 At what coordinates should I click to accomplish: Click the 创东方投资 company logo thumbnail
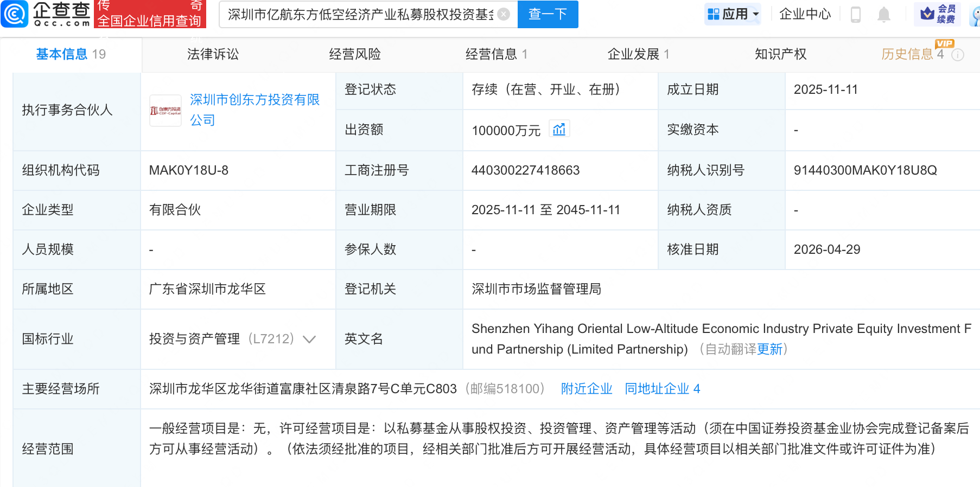point(166,111)
